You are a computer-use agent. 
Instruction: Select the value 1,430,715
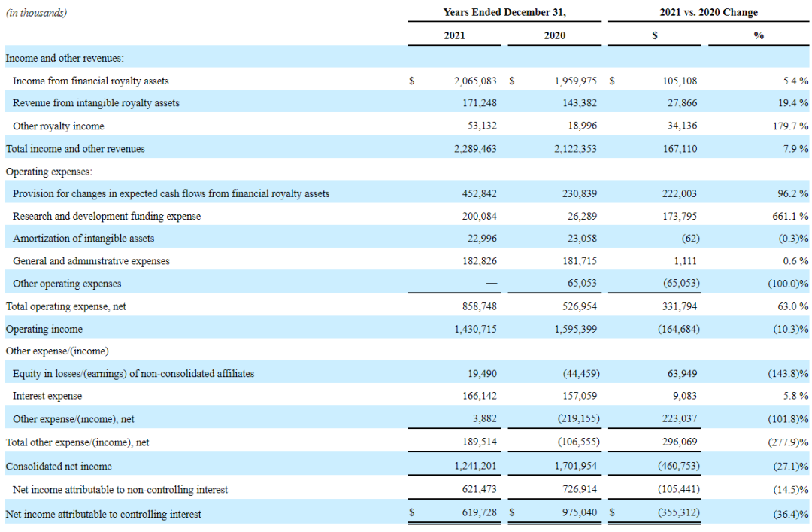coord(475,330)
